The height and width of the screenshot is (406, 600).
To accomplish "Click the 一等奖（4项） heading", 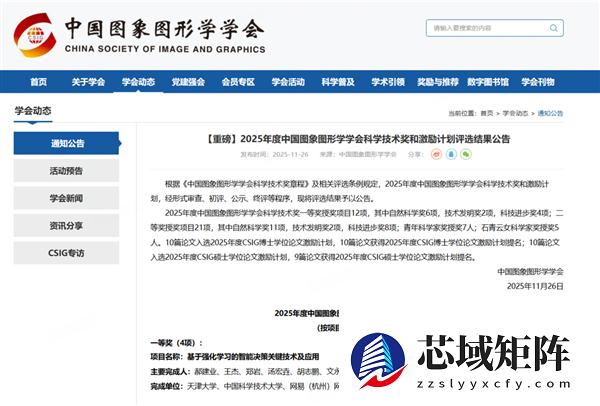I will tap(176, 343).
